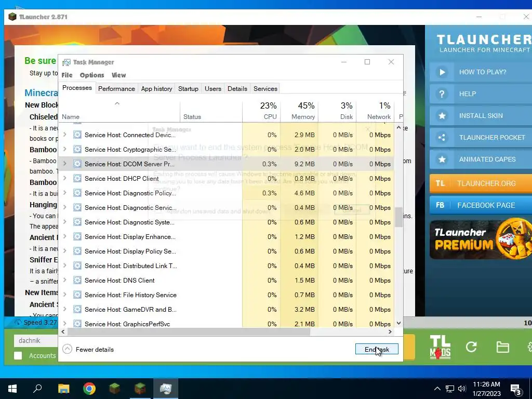This screenshot has width=532, height=399.
Task: Click the process list vertical scrollbar thumb
Action: click(x=398, y=217)
